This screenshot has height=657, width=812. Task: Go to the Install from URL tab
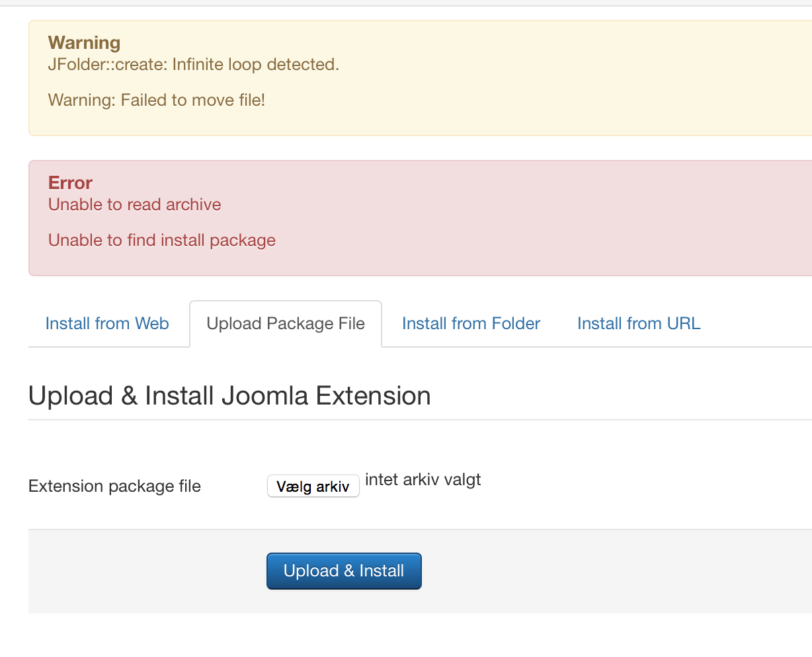639,323
